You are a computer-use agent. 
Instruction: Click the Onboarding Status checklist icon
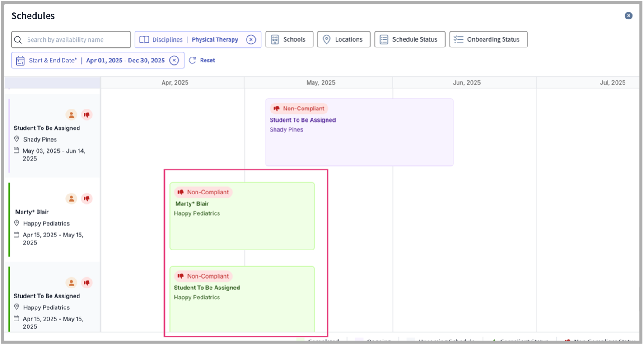click(x=457, y=39)
